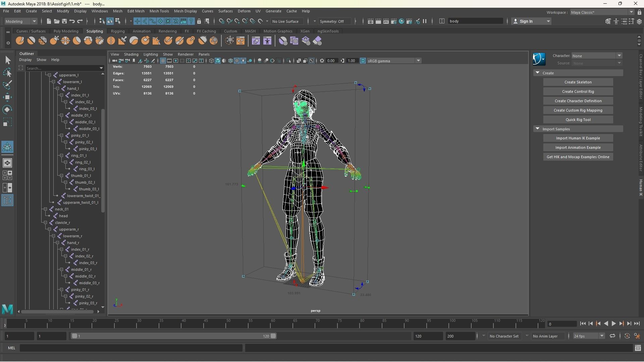
Task: Toggle the viewport grid display icon
Action: tap(163, 61)
